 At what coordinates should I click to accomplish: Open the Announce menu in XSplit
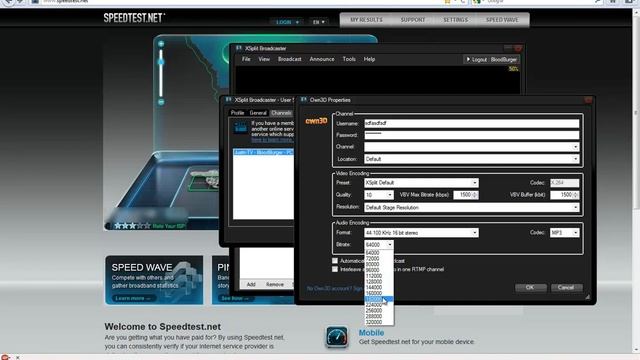point(322,59)
